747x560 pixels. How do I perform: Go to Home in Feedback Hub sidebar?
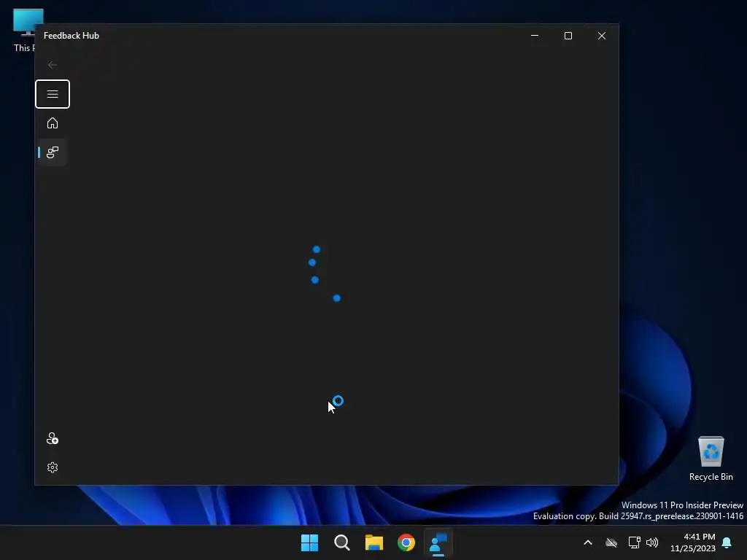point(53,123)
